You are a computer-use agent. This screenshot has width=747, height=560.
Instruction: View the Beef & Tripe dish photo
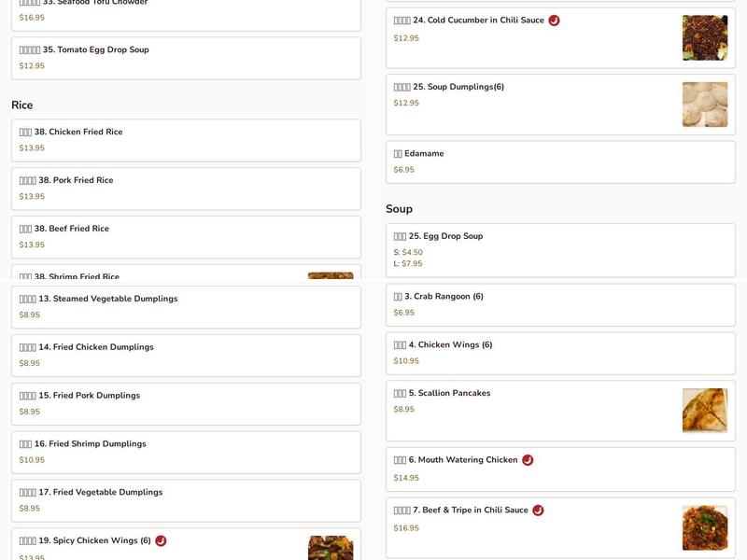point(704,527)
